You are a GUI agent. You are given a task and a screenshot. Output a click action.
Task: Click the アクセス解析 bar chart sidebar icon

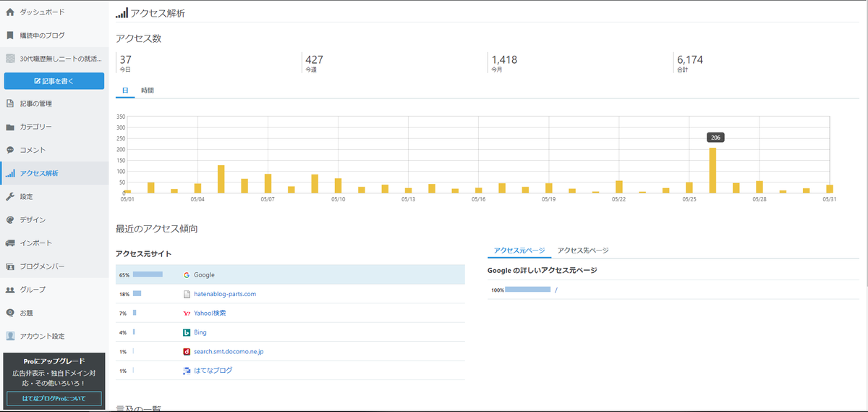tap(10, 173)
